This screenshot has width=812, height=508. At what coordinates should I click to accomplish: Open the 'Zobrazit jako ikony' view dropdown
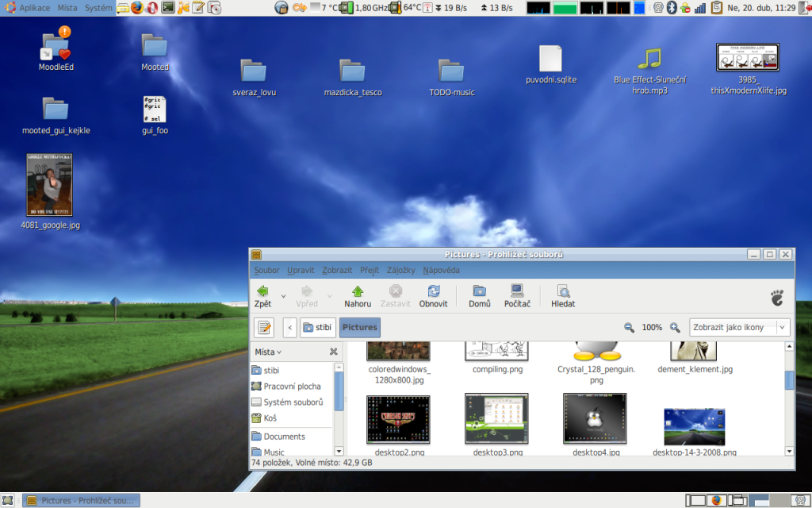(x=740, y=327)
